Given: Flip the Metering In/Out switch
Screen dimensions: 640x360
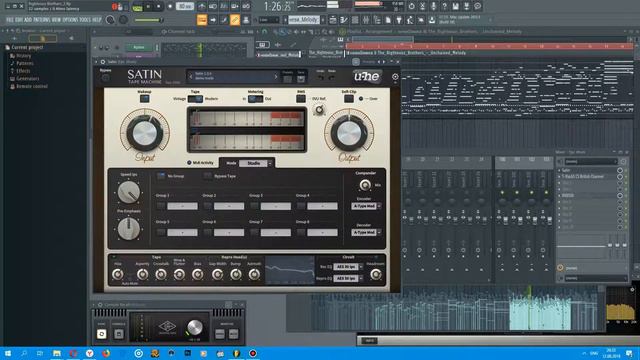Looking at the screenshot, I should pos(256,99).
